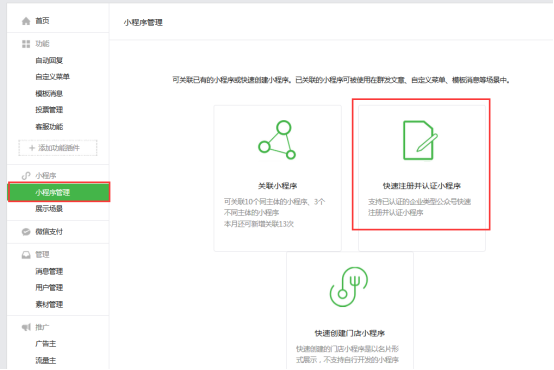Viewport: 554px width, 370px height.
Task: Click the home icon beside 首页
Action: coord(26,21)
